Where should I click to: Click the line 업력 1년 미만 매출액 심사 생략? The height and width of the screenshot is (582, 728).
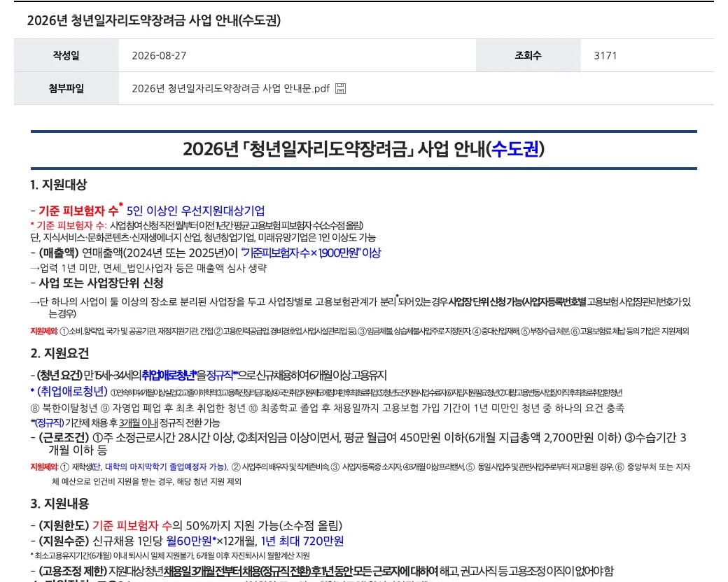(x=148, y=268)
